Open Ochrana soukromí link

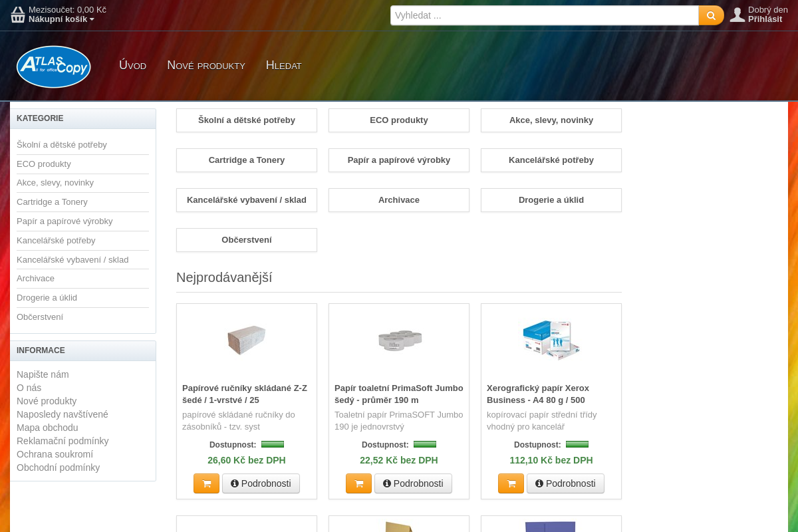tap(55, 454)
